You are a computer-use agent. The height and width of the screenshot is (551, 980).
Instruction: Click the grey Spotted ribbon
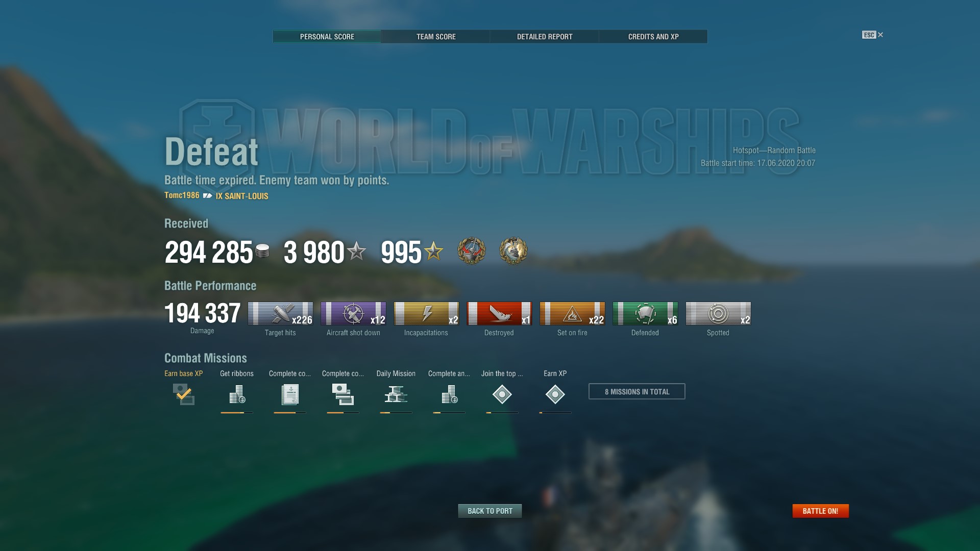[x=718, y=313]
